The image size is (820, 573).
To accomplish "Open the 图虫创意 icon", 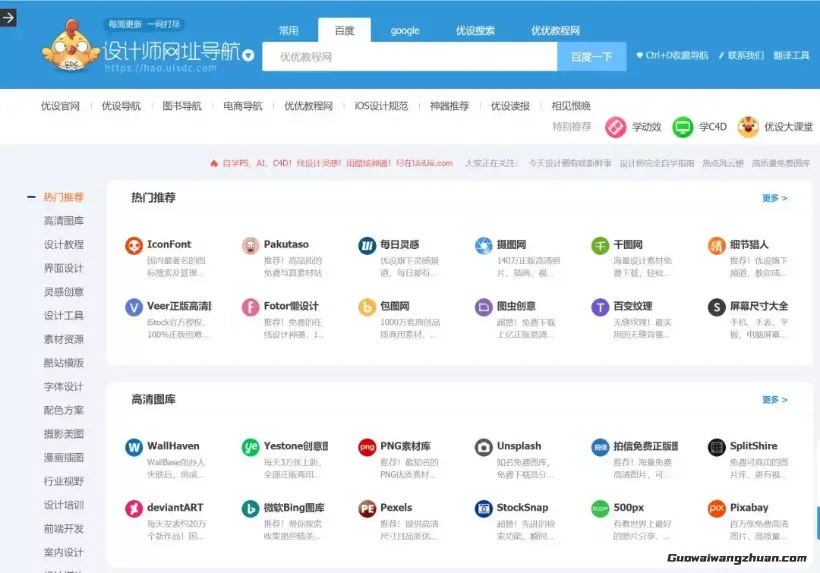I will click(x=484, y=307).
